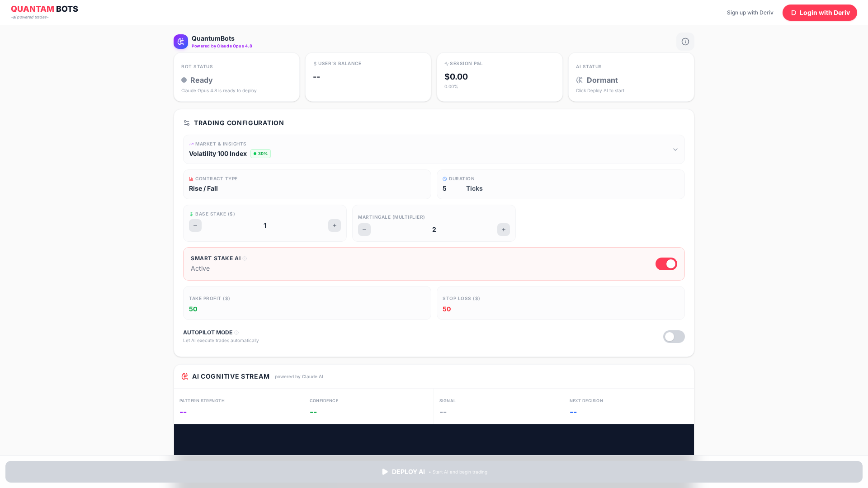868x488 pixels.
Task: Click the AI Cognitive Stream brain icon
Action: (x=184, y=376)
